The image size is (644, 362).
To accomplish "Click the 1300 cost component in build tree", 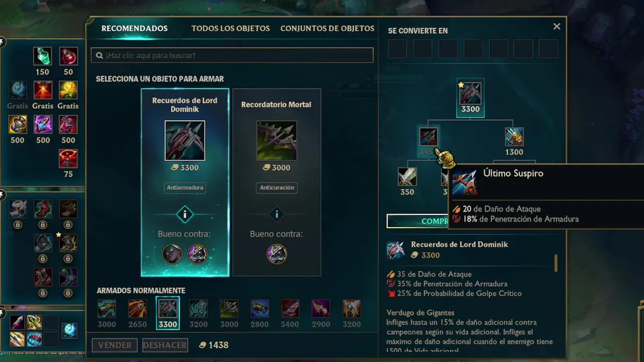I will (514, 137).
